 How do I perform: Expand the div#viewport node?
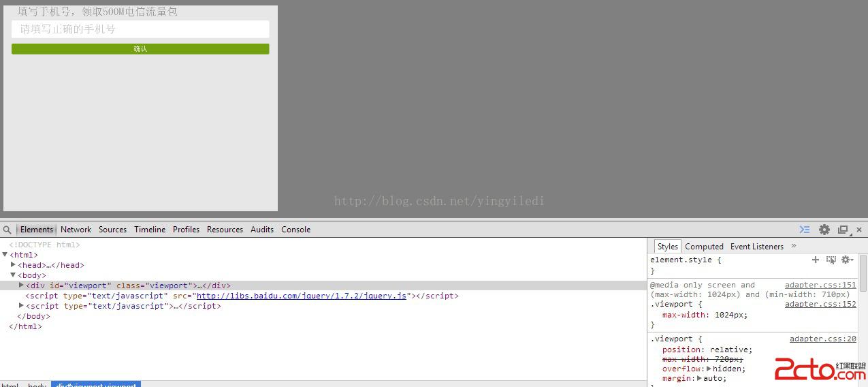pyautogui.click(x=21, y=285)
